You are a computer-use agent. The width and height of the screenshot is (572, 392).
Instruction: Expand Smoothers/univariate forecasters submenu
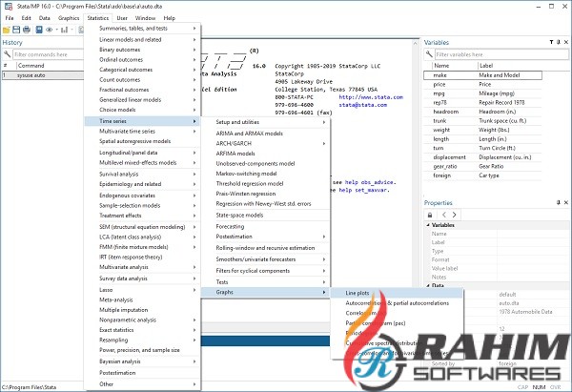click(x=266, y=259)
